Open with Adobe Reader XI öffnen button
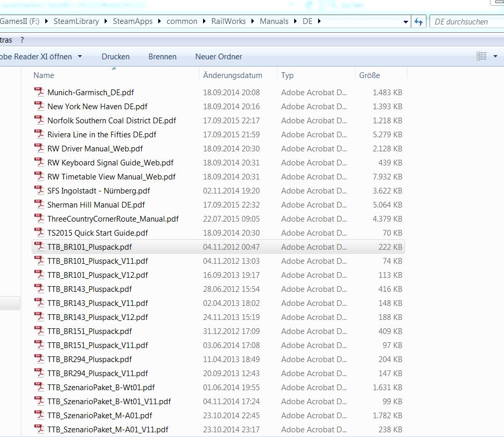The image size is (504, 437). (36, 57)
